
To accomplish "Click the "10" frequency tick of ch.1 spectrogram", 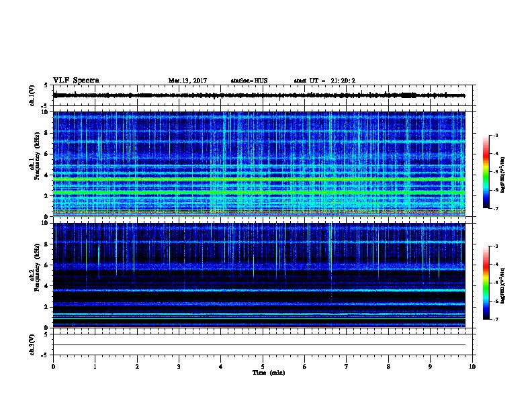I will (x=46, y=112).
